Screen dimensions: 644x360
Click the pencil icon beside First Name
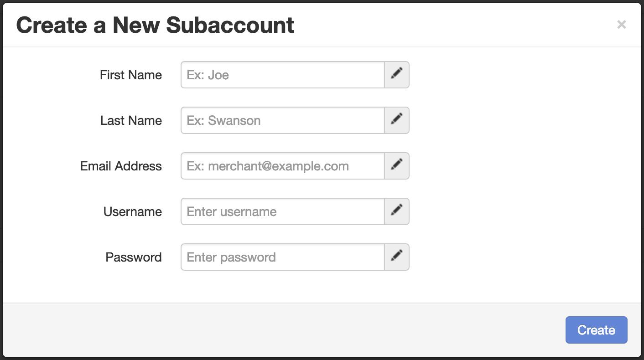coord(396,75)
